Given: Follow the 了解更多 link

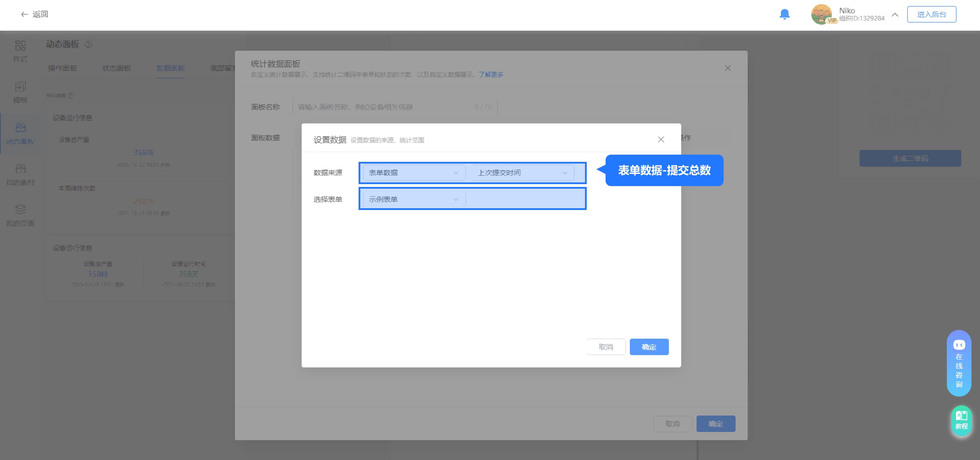Looking at the screenshot, I should [491, 75].
